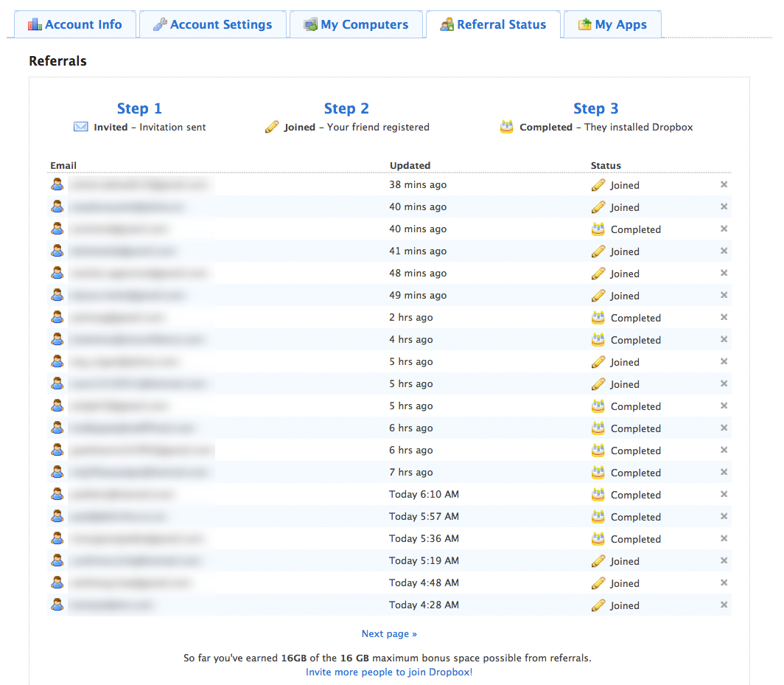Click the 'Today 4:48 AM' timestamp

coord(424,583)
